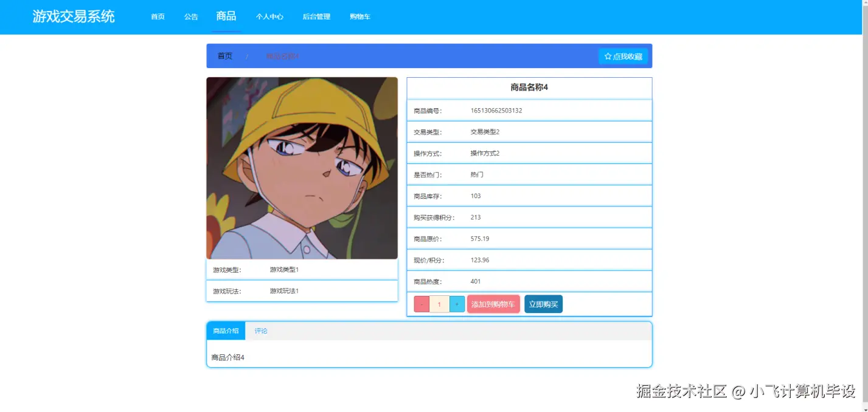The width and height of the screenshot is (868, 412).
Task: Open the 商品名称4 breadcrumb link
Action: tap(280, 55)
